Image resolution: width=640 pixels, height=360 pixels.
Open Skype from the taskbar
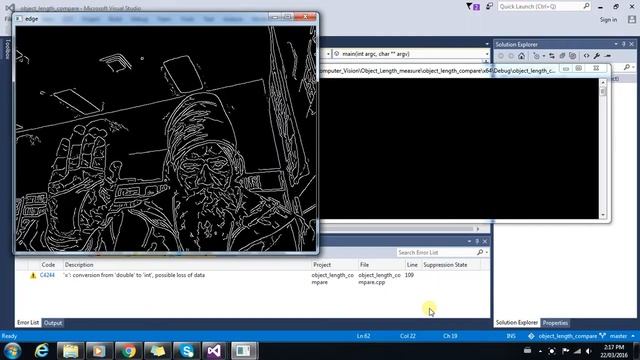(187, 351)
